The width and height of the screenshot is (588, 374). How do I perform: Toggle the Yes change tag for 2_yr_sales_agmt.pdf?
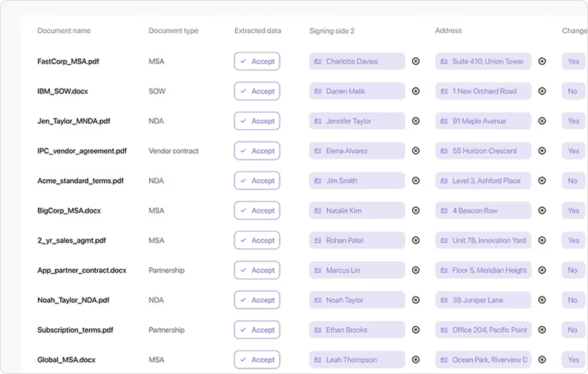point(573,241)
